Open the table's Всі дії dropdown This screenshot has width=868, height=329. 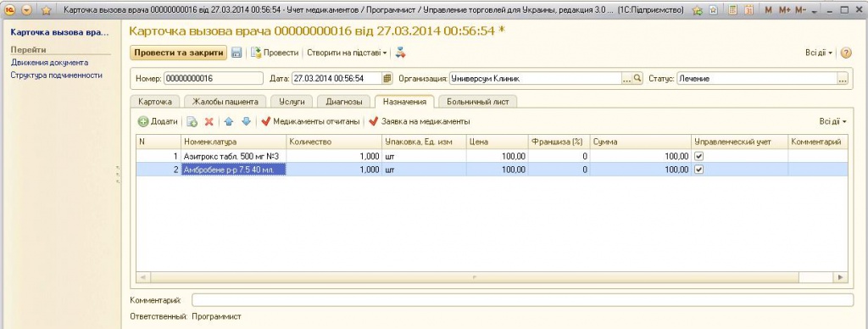tap(832, 121)
